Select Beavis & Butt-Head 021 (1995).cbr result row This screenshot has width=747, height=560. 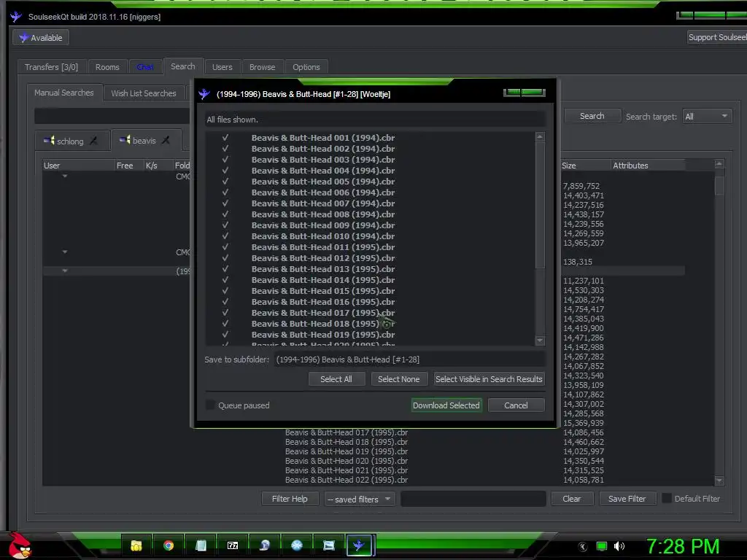click(x=347, y=470)
